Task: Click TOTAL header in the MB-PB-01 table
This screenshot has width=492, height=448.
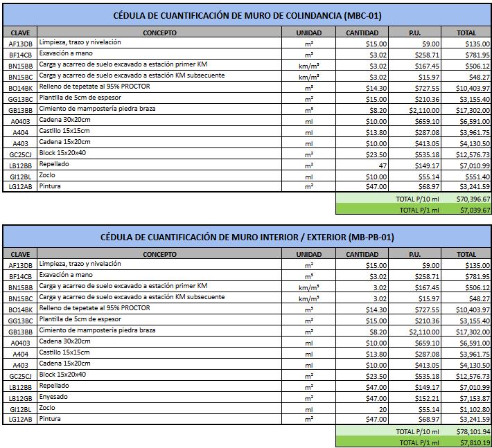Action: click(466, 254)
